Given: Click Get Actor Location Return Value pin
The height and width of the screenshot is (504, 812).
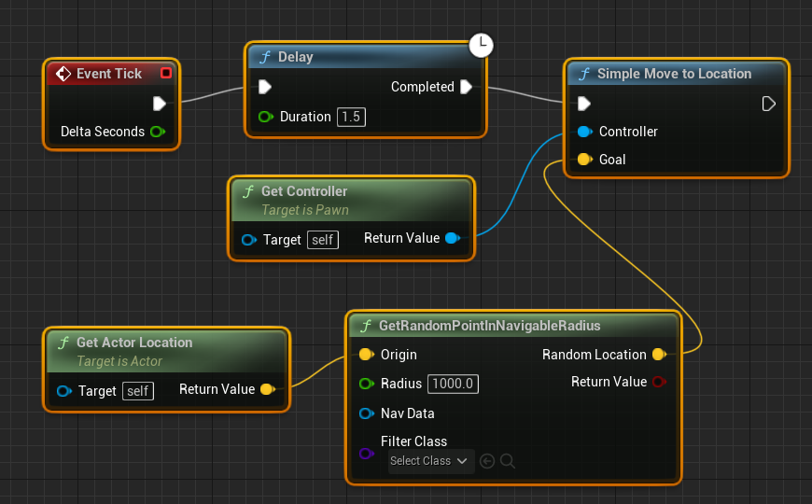Looking at the screenshot, I should (x=268, y=389).
